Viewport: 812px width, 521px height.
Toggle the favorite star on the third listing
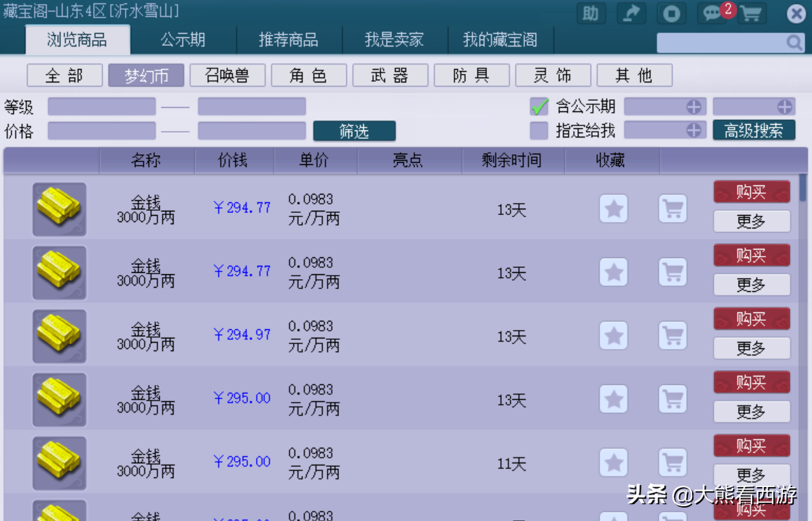(613, 336)
